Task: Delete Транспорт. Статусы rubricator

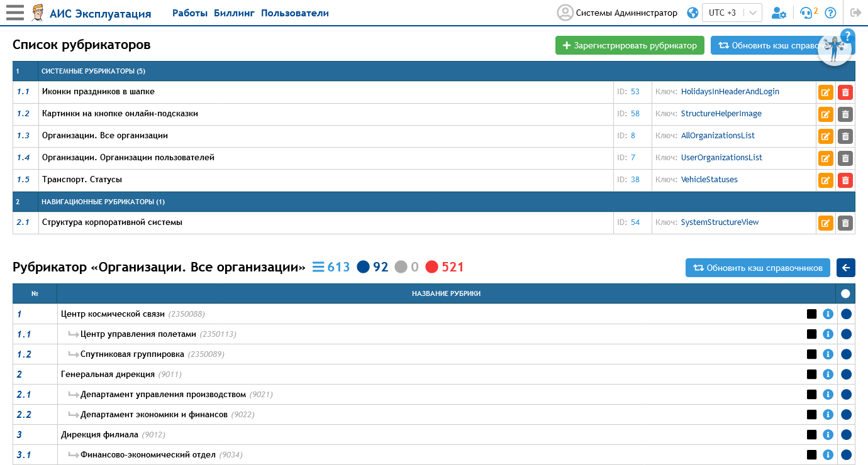Action: click(845, 180)
